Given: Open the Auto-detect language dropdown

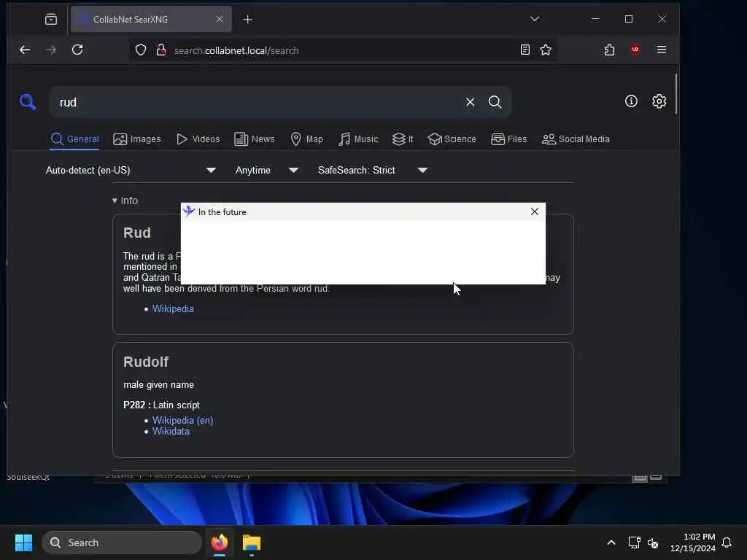Looking at the screenshot, I should point(131,170).
